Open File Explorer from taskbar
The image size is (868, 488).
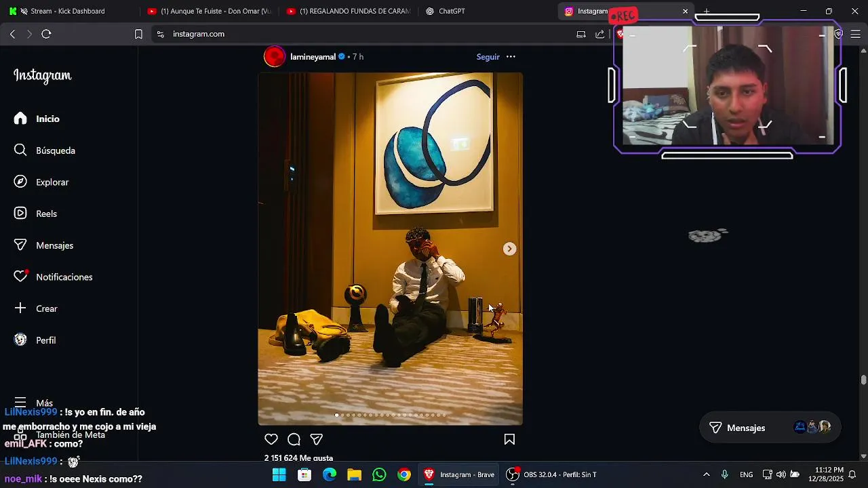pyautogui.click(x=354, y=474)
